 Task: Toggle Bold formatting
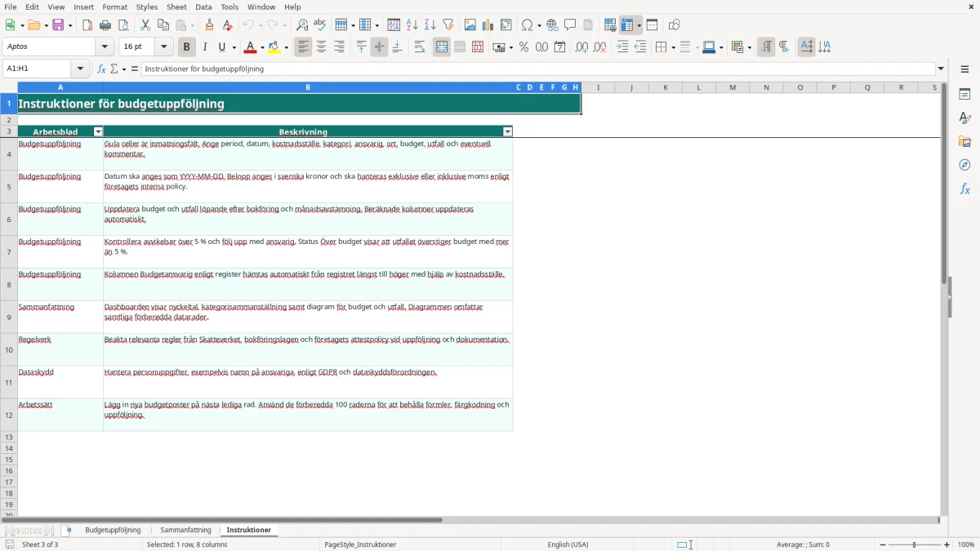[x=187, y=47]
